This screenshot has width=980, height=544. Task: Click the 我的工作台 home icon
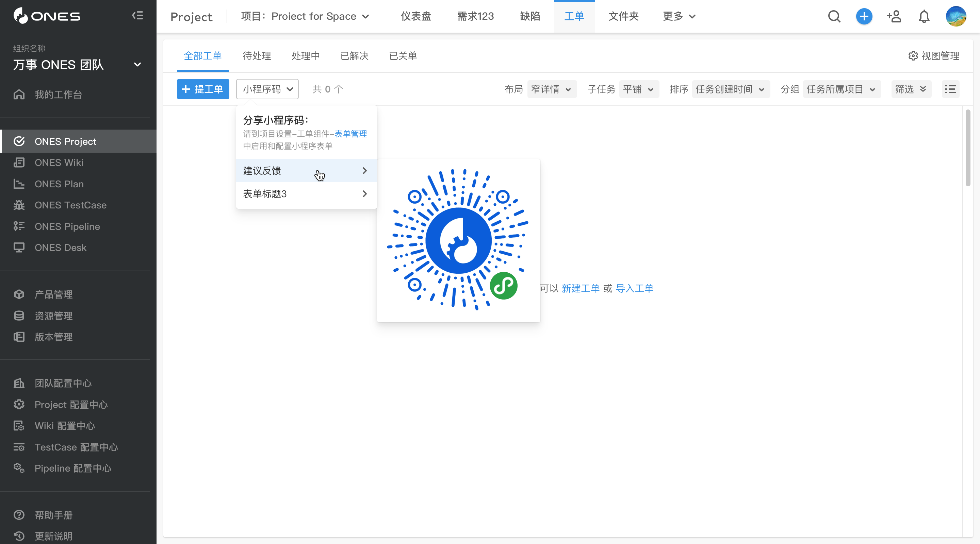point(19,94)
